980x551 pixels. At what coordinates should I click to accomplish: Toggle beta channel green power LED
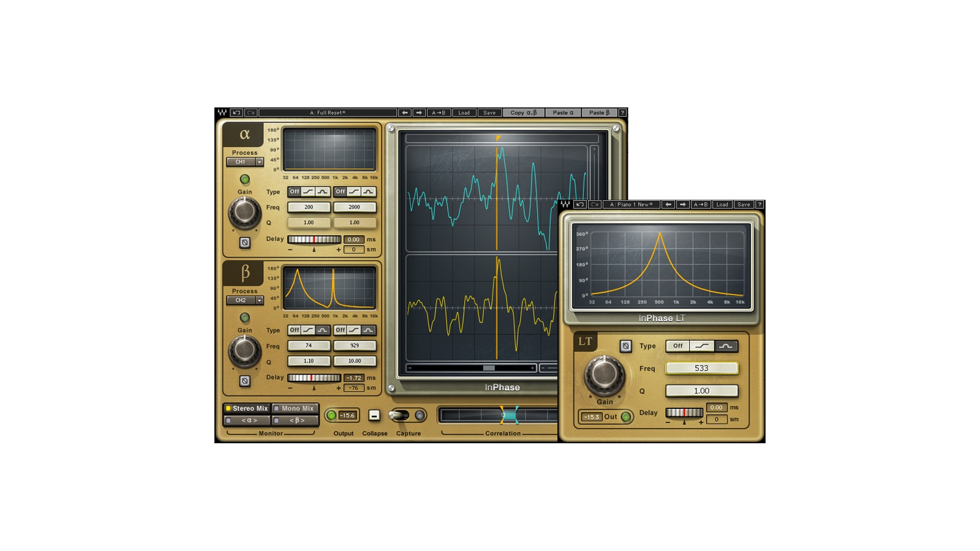[x=244, y=318]
